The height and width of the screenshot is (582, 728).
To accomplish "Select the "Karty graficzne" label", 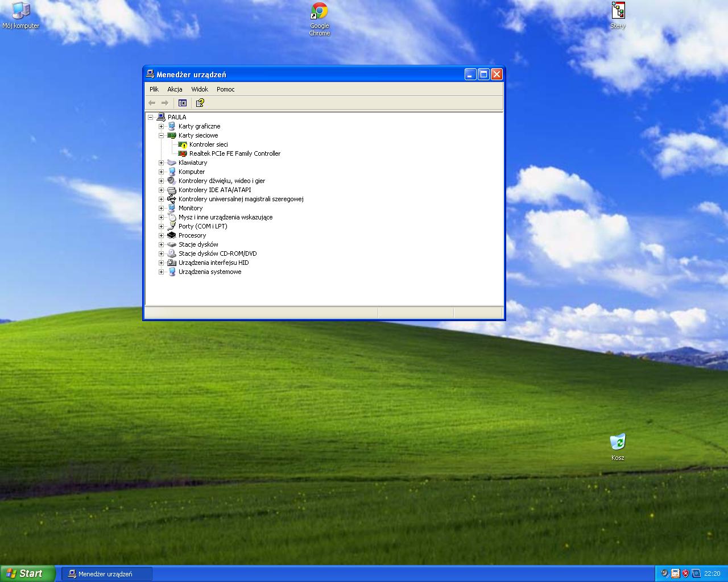I will coord(199,126).
